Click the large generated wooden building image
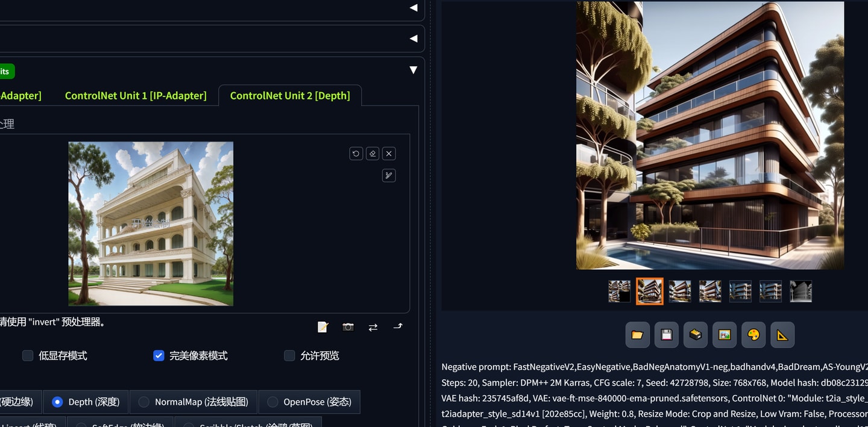 pos(710,136)
